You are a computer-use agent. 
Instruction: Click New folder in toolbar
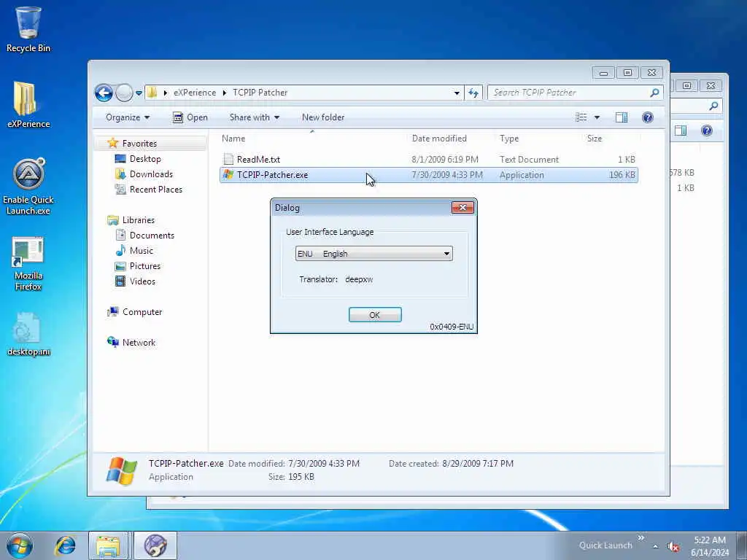pyautogui.click(x=323, y=117)
